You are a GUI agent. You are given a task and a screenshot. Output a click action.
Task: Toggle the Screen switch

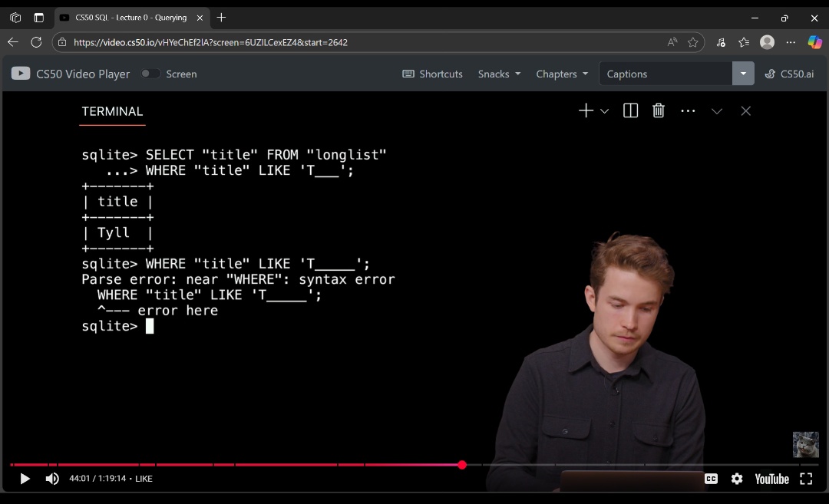coord(150,74)
